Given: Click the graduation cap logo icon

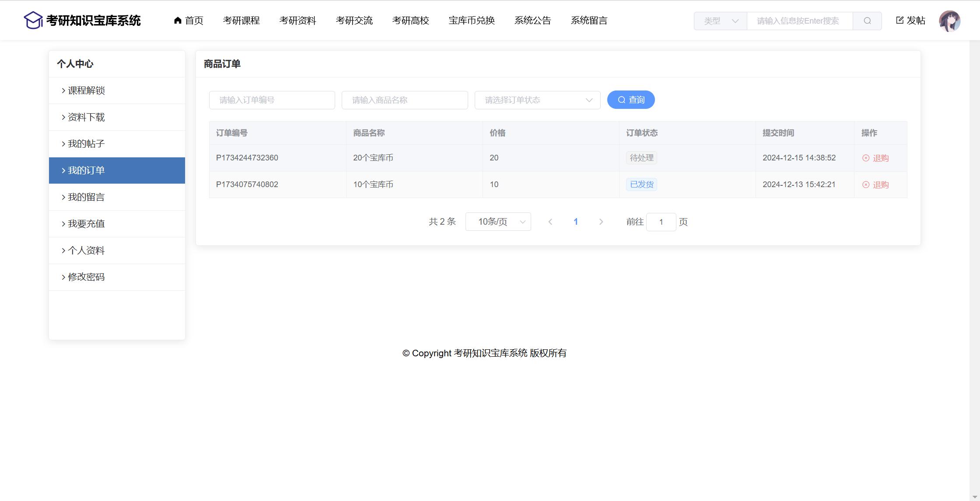Looking at the screenshot, I should pos(33,20).
